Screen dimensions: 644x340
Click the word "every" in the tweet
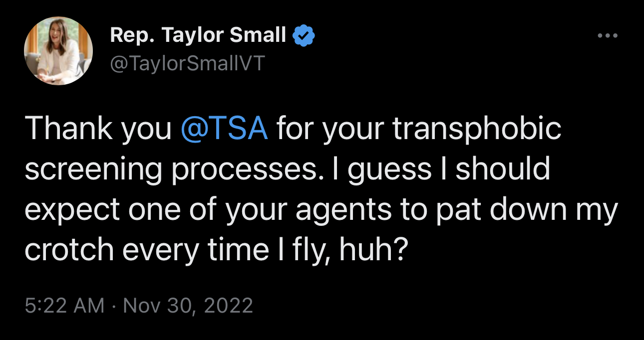tap(160, 250)
